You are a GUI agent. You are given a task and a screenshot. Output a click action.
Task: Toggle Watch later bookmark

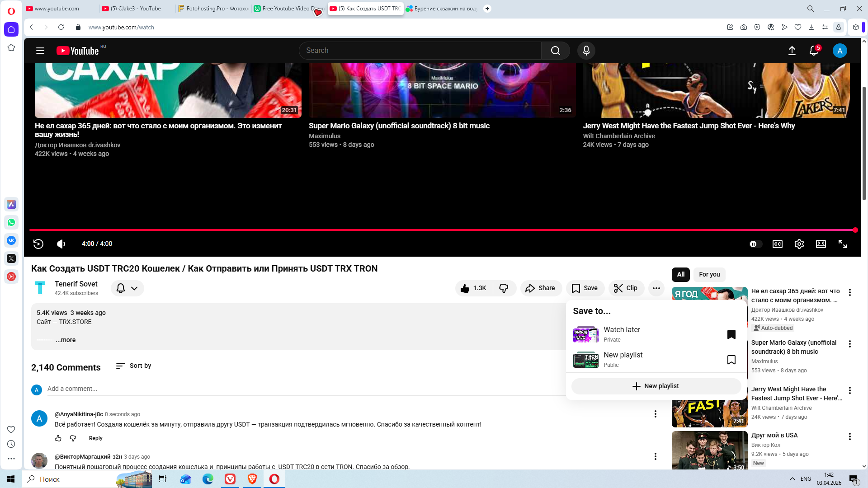[x=731, y=334]
